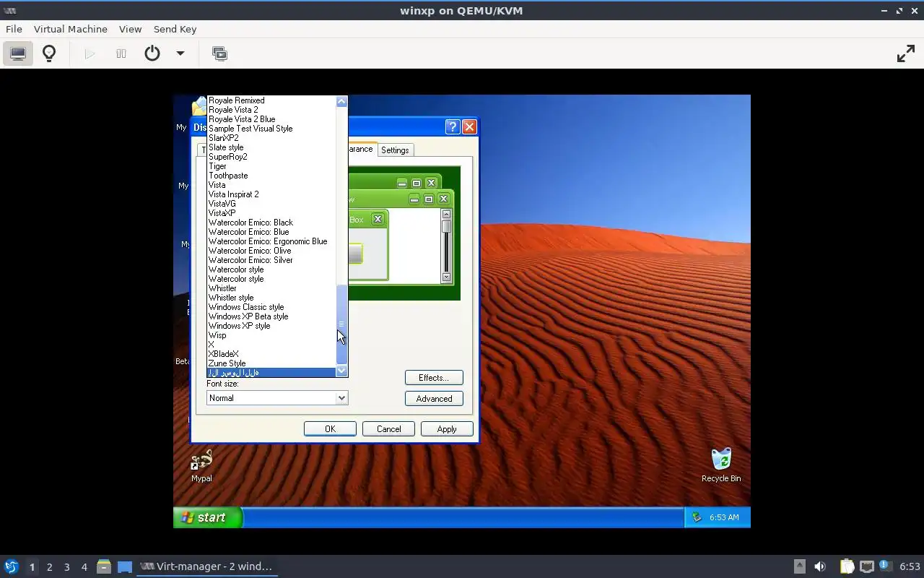Click the Virt-manager taskbar entry
This screenshot has width=924, height=578.
[206, 566]
